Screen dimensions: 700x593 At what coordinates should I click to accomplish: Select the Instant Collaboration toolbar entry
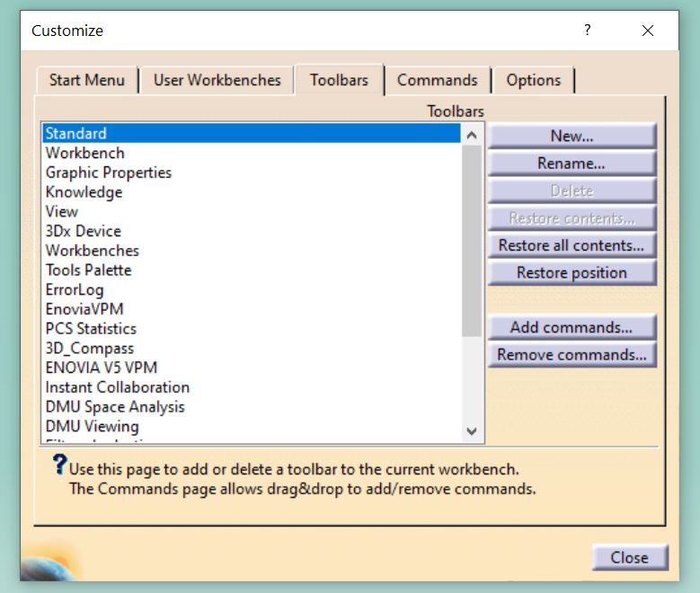tap(117, 387)
